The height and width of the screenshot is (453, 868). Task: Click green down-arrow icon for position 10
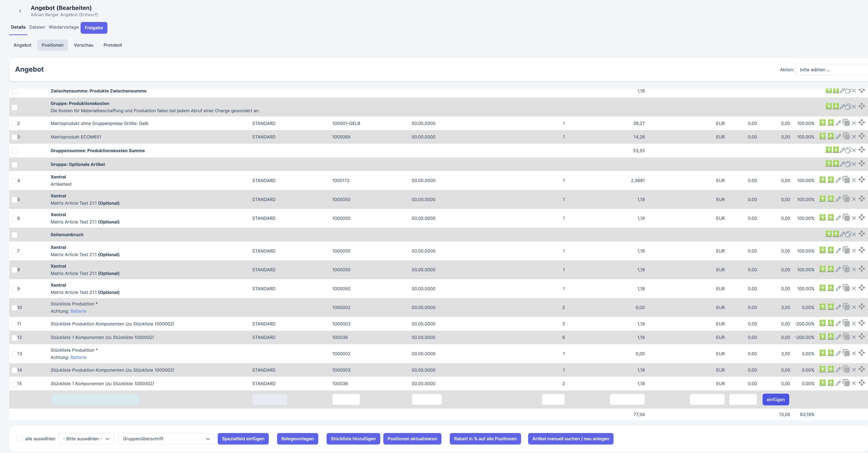point(823,307)
